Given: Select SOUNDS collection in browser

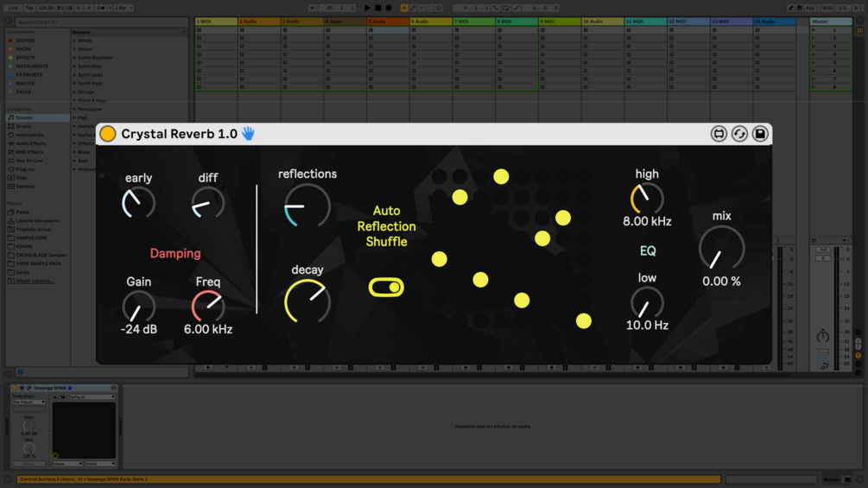Looking at the screenshot, I should click(x=25, y=41).
